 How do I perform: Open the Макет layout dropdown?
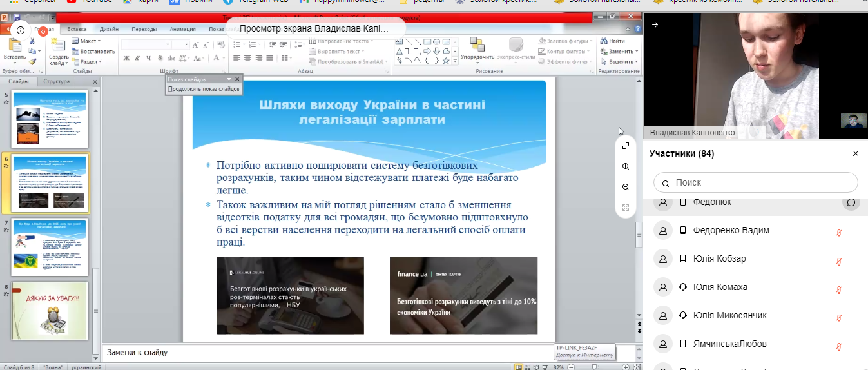pos(88,41)
